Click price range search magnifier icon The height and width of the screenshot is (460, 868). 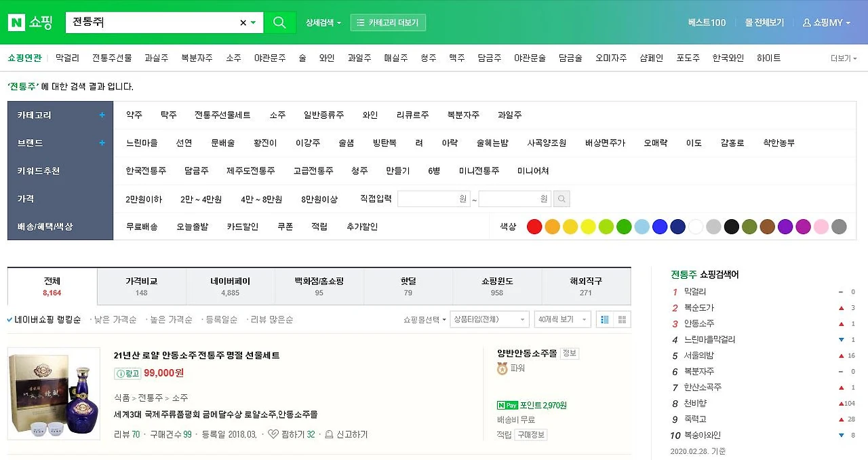tap(561, 199)
